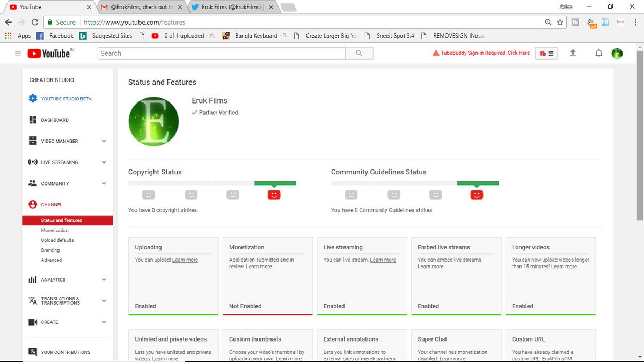Click the Channel person icon

coord(33,204)
